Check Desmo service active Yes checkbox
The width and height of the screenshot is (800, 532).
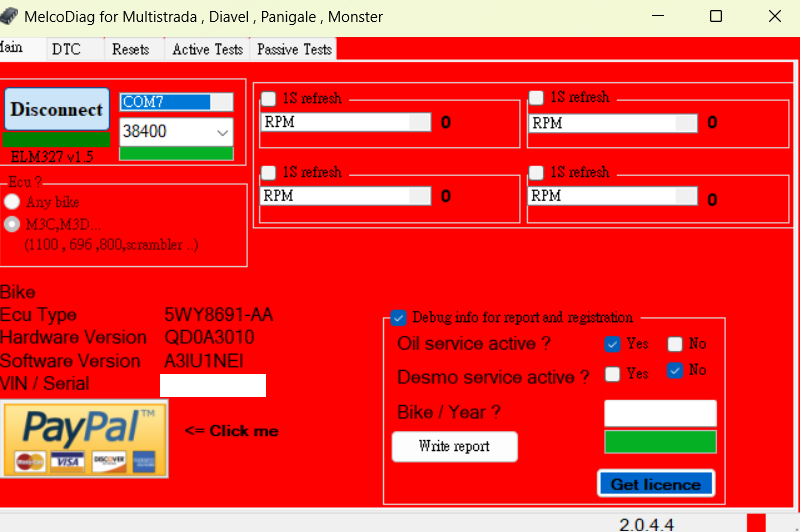(612, 374)
